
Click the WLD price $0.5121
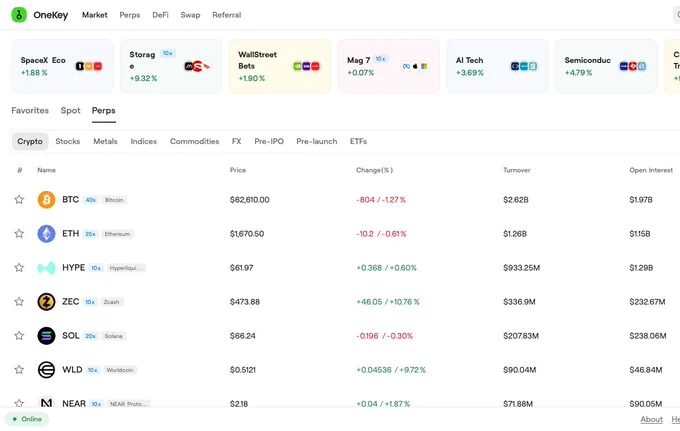242,370
